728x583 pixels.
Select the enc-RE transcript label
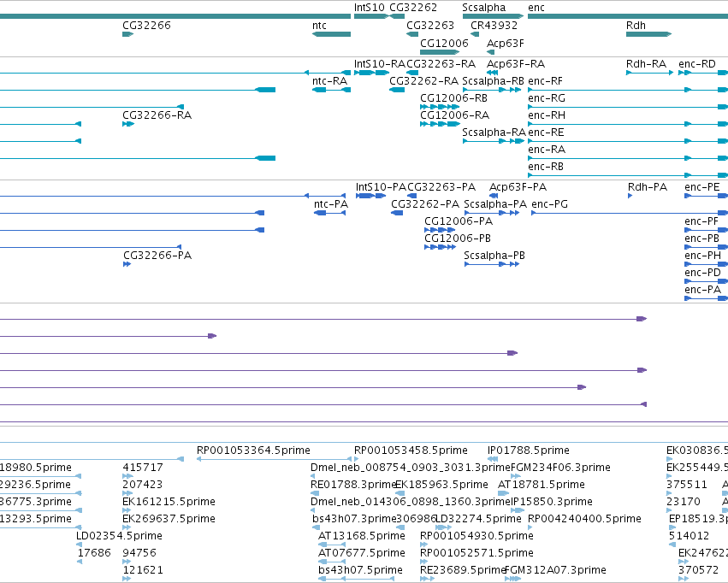[546, 132]
